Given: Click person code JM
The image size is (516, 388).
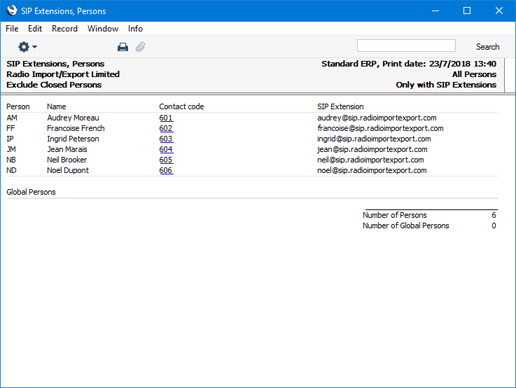Looking at the screenshot, I should [11, 149].
